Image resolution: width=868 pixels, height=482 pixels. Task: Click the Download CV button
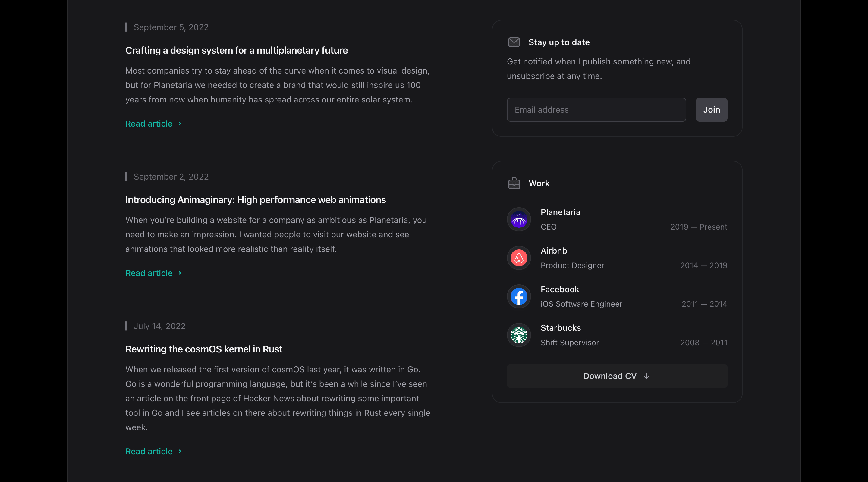(x=616, y=376)
